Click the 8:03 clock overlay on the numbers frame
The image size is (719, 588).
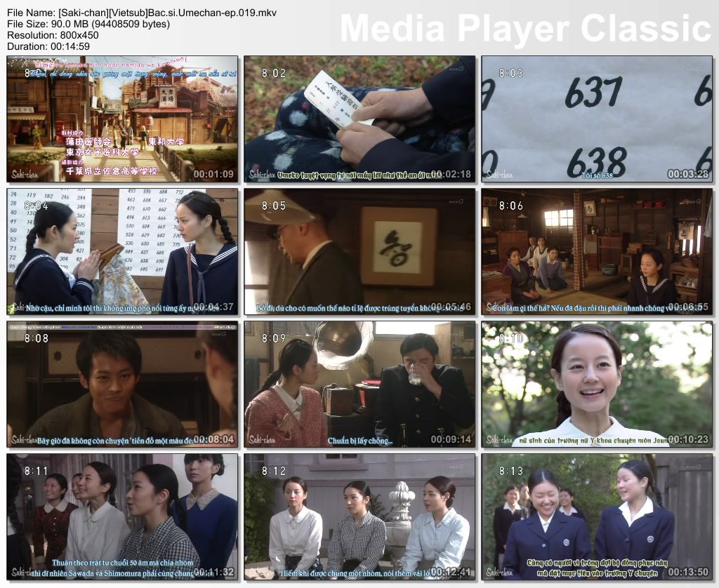coord(511,73)
